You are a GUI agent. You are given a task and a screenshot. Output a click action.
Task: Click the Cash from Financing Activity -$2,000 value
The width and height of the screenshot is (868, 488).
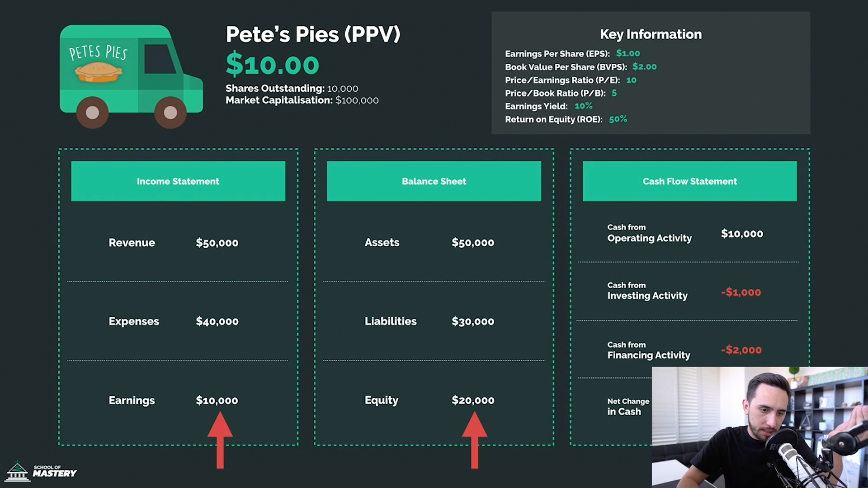(741, 350)
